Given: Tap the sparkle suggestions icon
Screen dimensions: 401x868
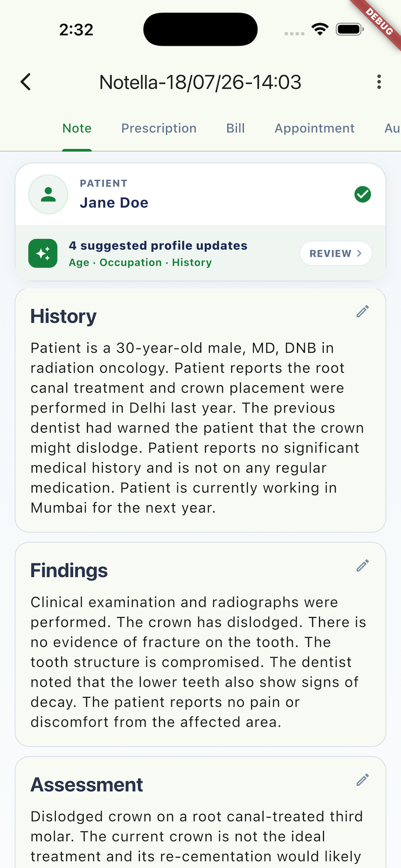Looking at the screenshot, I should (x=43, y=253).
